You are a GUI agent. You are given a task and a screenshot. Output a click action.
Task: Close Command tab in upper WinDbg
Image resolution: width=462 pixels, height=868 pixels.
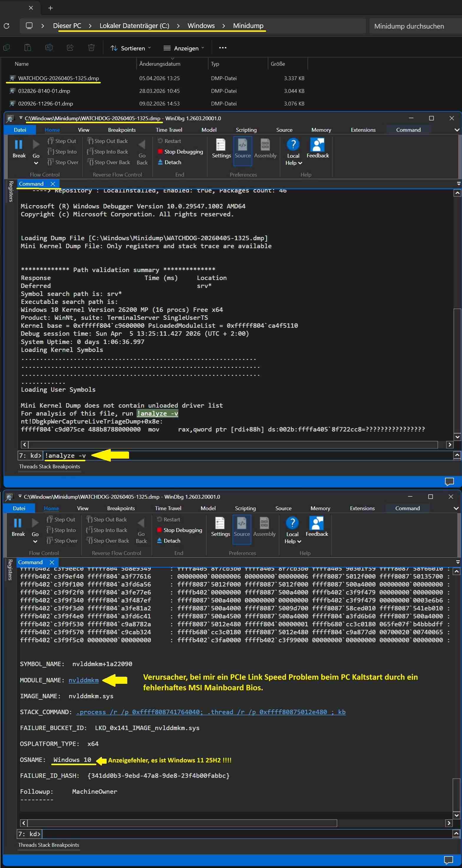[52, 184]
